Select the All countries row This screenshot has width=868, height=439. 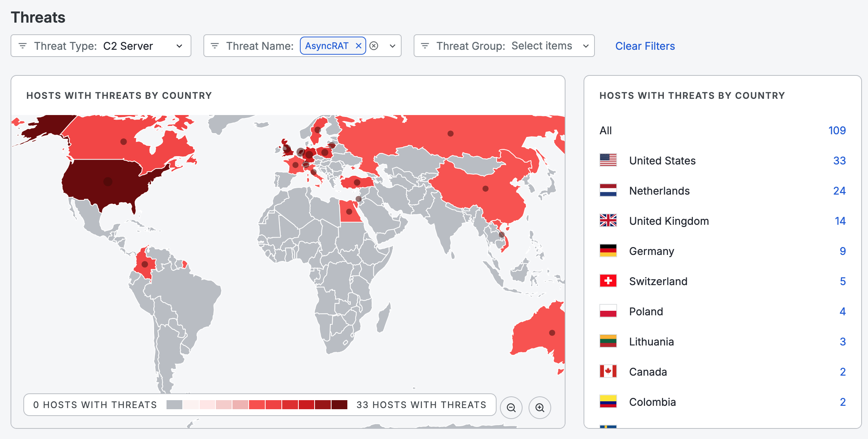tap(605, 130)
